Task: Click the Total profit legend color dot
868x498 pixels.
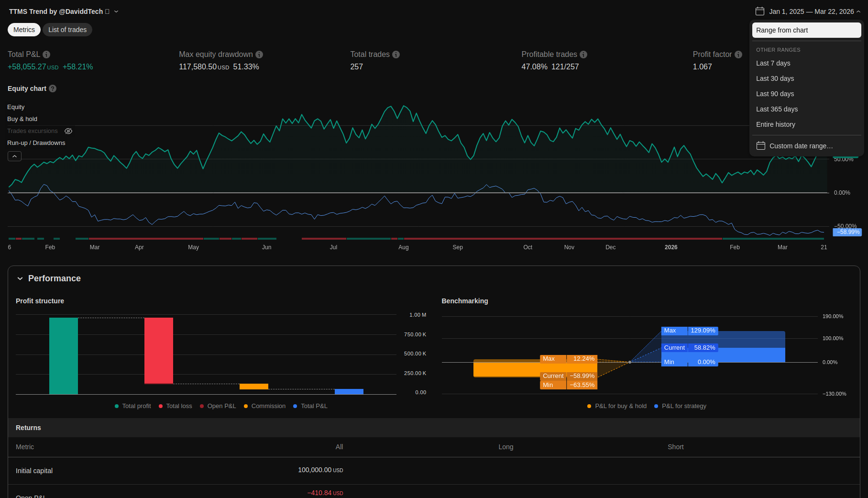Action: [x=117, y=406]
